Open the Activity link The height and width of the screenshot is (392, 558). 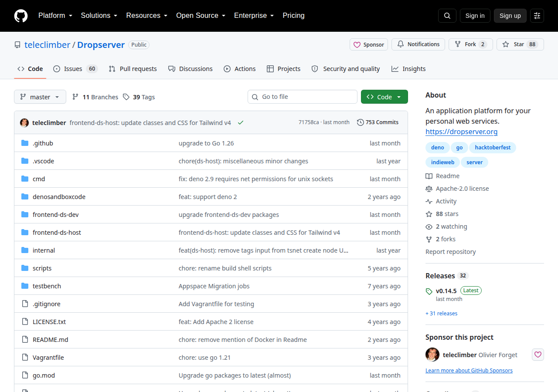click(441, 201)
